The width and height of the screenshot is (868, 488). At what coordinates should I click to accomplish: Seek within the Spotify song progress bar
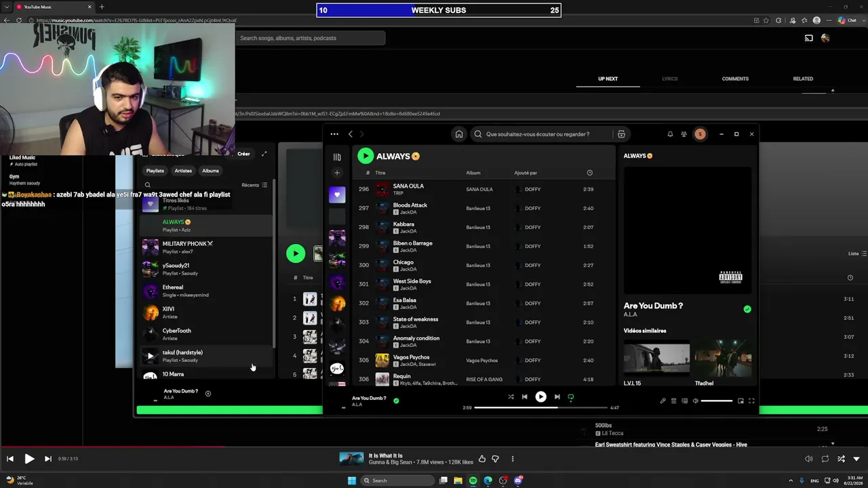(x=541, y=407)
